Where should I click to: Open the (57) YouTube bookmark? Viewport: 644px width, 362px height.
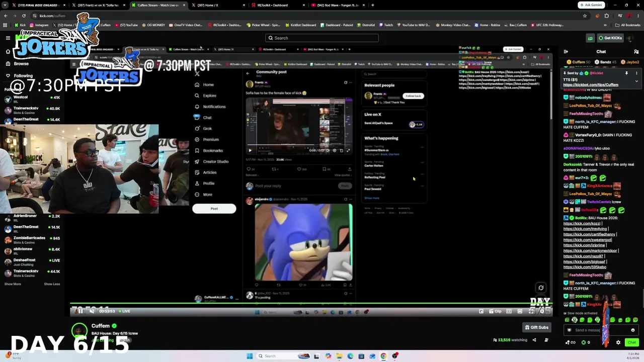tap(126, 25)
